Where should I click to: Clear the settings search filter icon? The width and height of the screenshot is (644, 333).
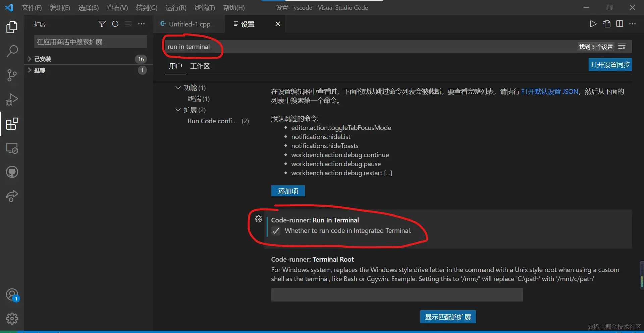point(622,47)
